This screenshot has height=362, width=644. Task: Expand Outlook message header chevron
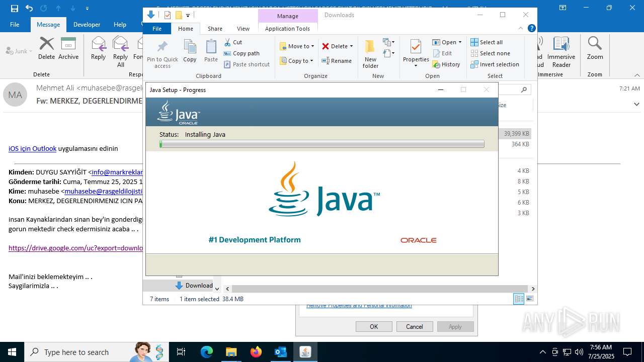(x=636, y=104)
